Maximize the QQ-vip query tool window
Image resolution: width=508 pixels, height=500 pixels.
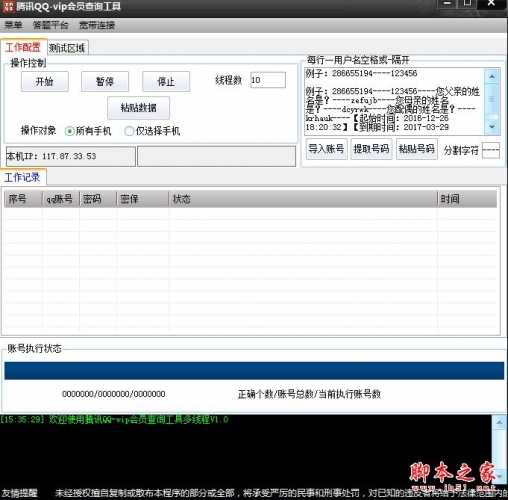[468, 3]
